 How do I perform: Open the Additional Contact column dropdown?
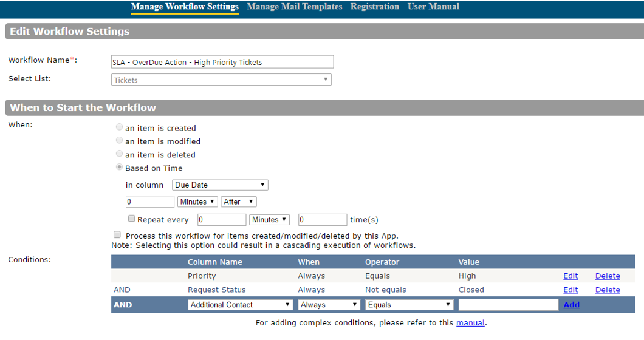pyautogui.click(x=241, y=305)
